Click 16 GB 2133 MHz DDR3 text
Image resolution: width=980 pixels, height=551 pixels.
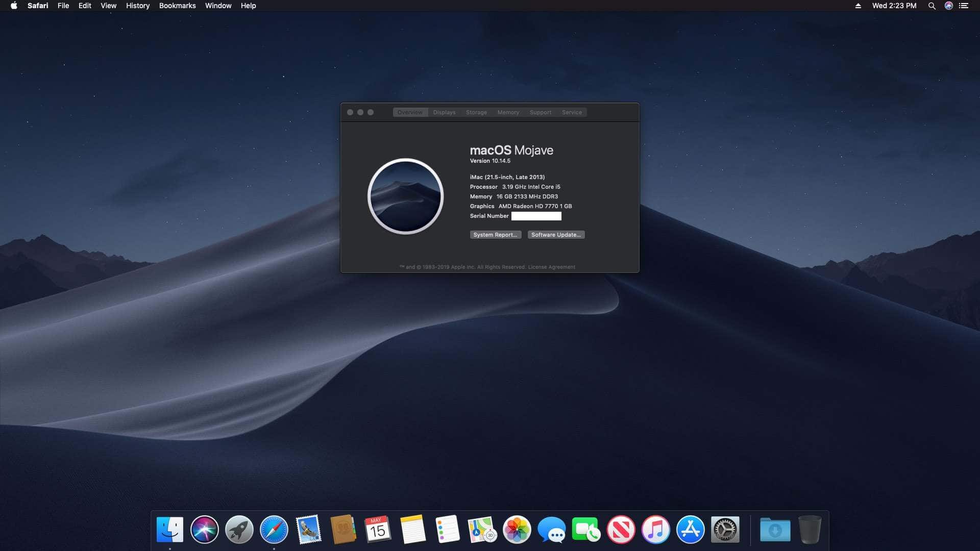coord(527,196)
